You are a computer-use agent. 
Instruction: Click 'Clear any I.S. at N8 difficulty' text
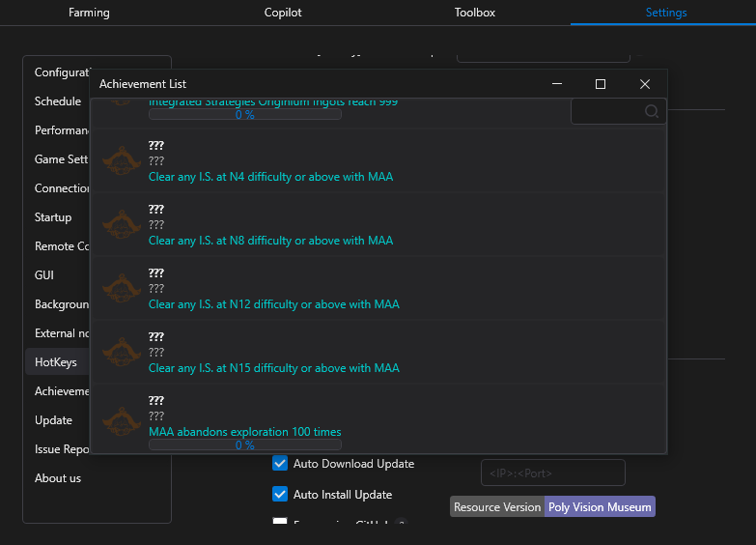pos(270,241)
